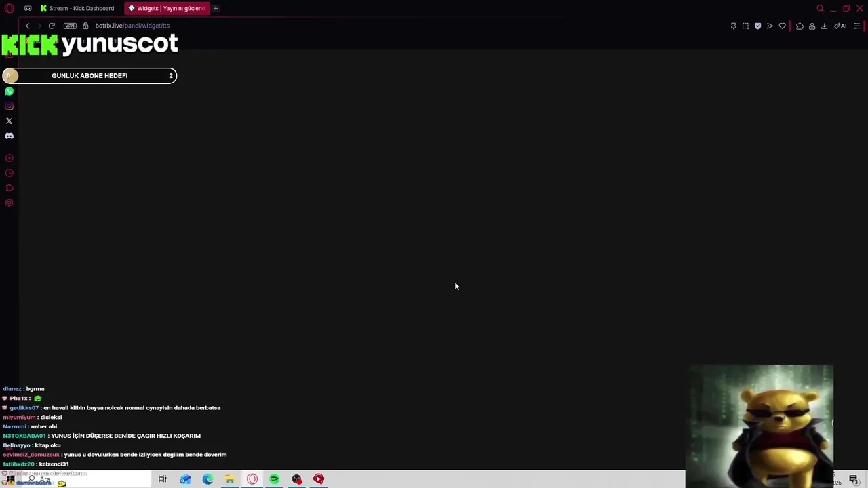Open a new browser tab
The height and width of the screenshot is (488, 868).
point(216,8)
